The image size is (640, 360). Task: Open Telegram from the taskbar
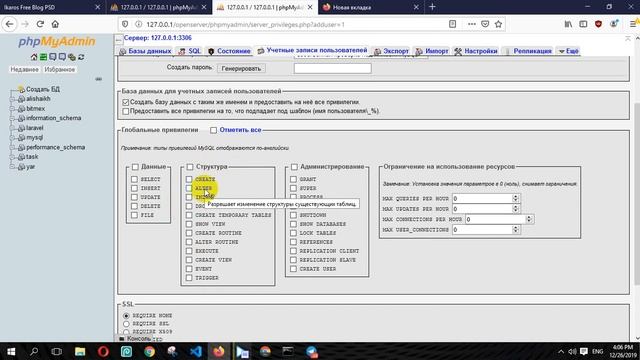[x=311, y=351]
